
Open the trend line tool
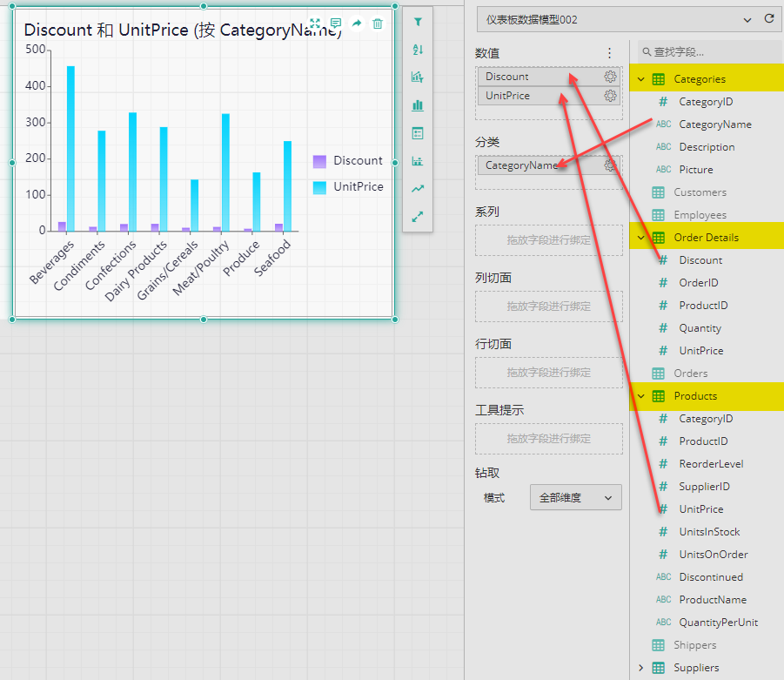pos(418,189)
